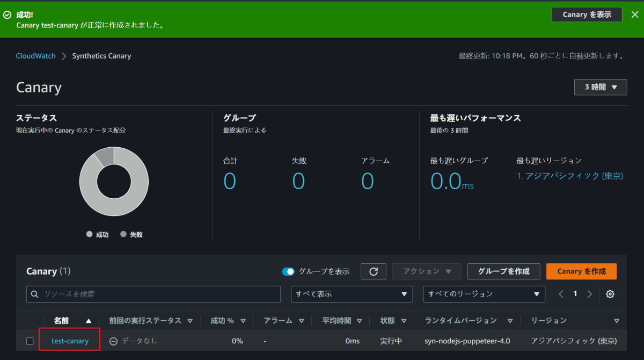Screen dimensions: 644x360
Task: Open the すべてのリージョン dropdown
Action: (x=484, y=294)
